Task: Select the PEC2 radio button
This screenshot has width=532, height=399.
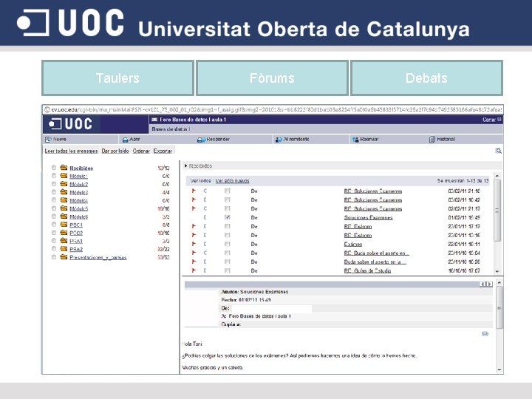Action: click(54, 233)
